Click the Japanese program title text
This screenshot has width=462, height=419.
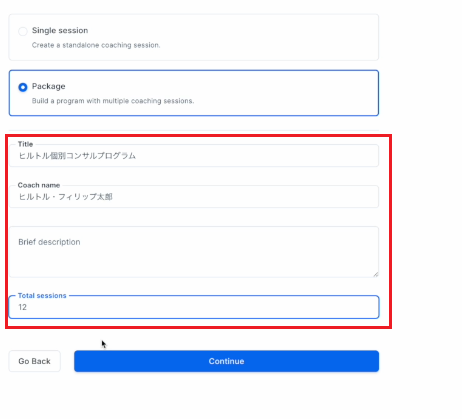pos(77,156)
